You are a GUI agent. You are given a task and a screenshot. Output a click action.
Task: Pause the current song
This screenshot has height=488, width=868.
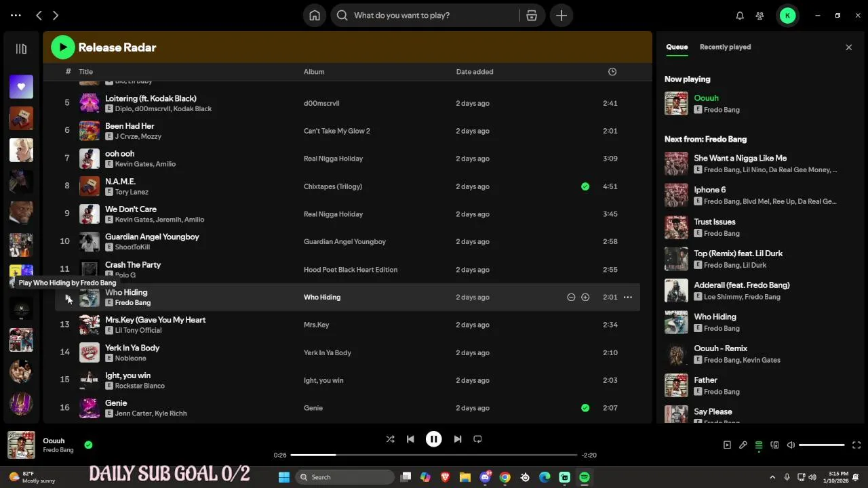(x=434, y=439)
